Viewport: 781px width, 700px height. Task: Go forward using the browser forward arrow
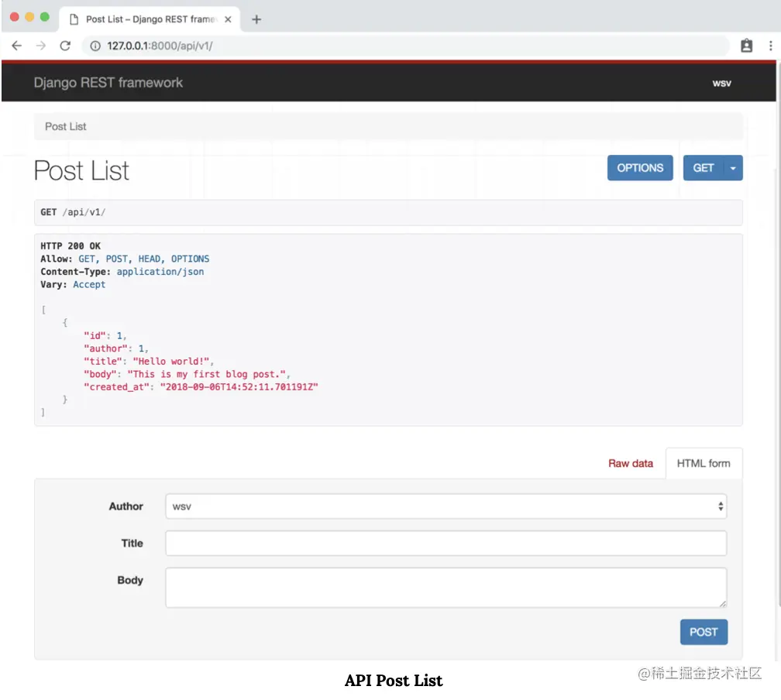click(x=41, y=46)
